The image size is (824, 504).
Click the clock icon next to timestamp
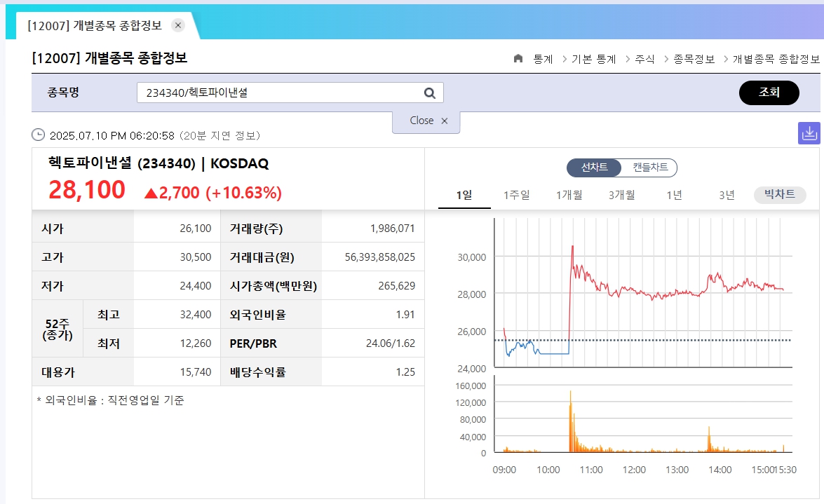(x=39, y=135)
